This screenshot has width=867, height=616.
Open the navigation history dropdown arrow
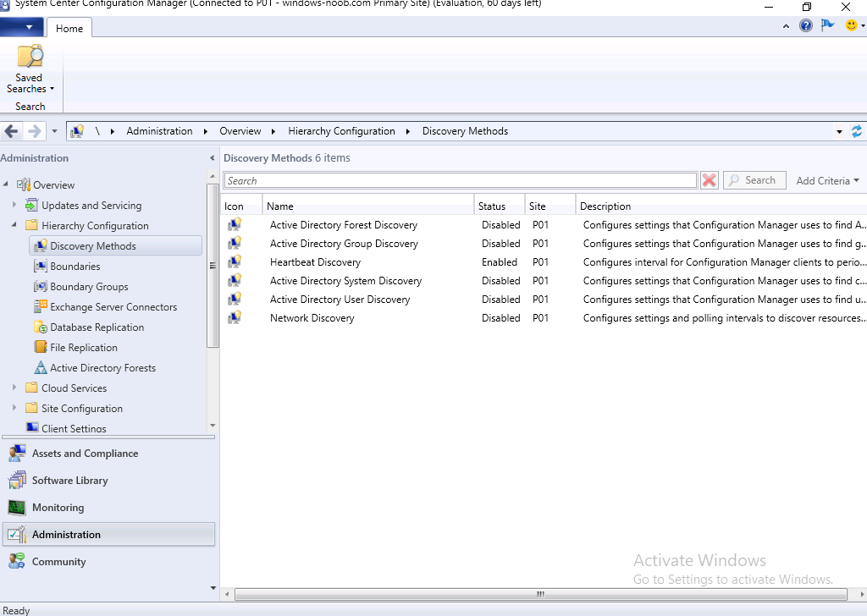[x=54, y=131]
